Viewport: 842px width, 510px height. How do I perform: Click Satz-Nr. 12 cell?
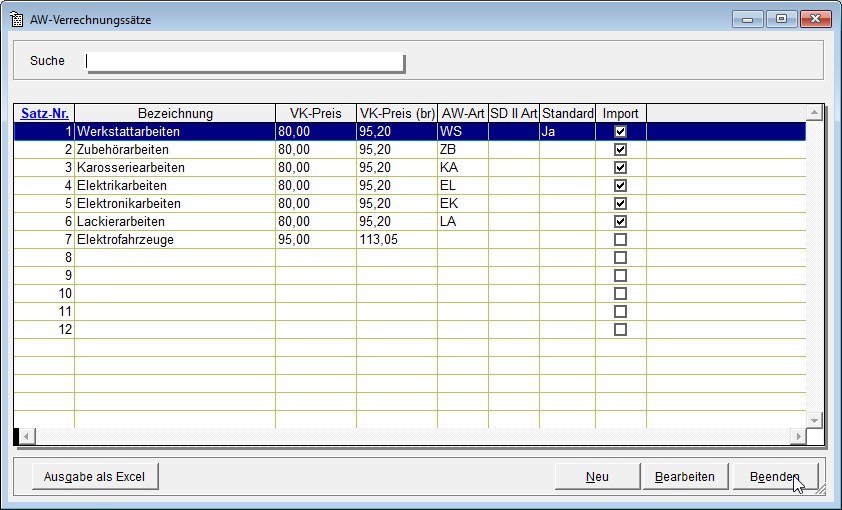point(44,329)
